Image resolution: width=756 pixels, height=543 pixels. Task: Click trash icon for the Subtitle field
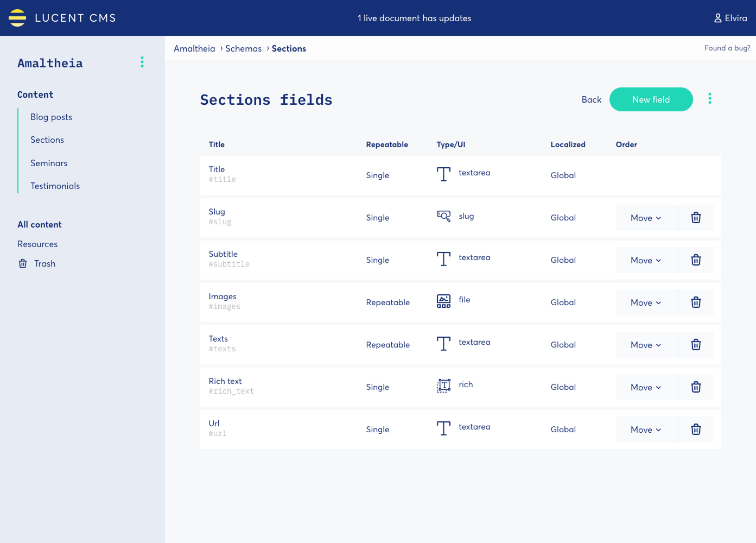[696, 260]
